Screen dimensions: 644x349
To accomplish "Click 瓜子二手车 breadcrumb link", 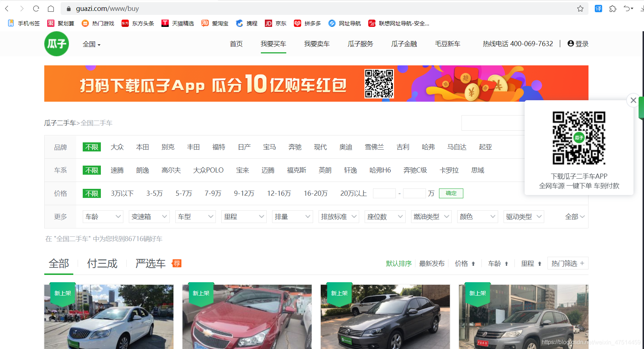I will tap(60, 123).
